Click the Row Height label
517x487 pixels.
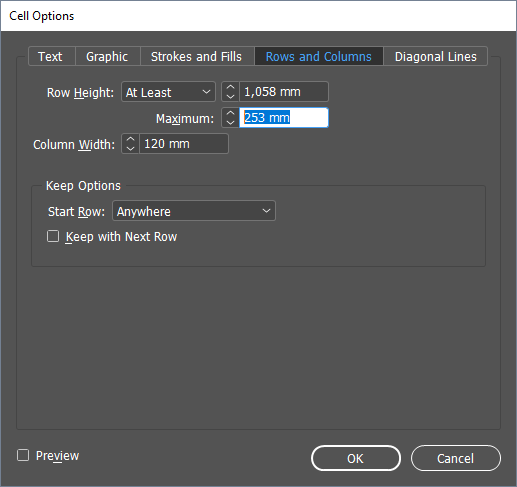(x=80, y=93)
